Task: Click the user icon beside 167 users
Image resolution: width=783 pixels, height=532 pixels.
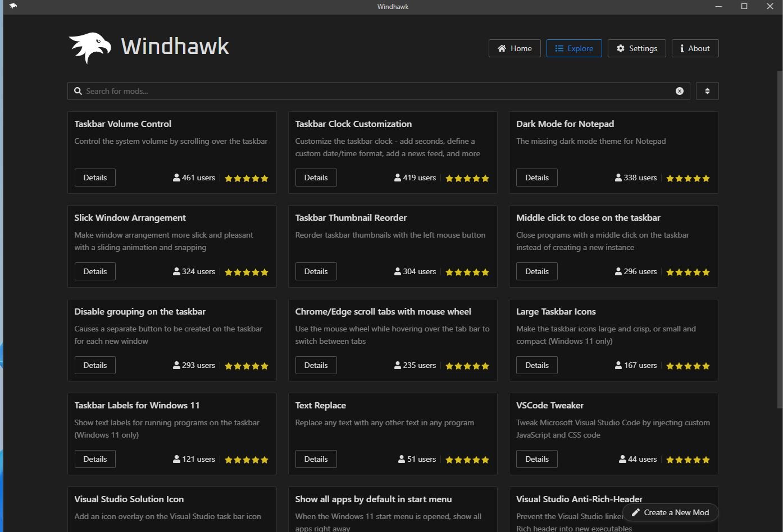Action: point(618,365)
